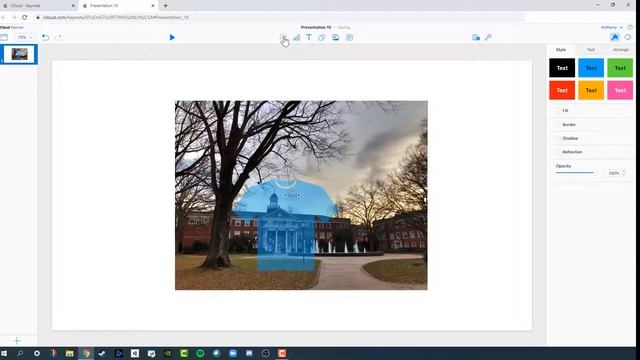Switch to the Text tab in inspector
The height and width of the screenshot is (360, 640).
[591, 50]
